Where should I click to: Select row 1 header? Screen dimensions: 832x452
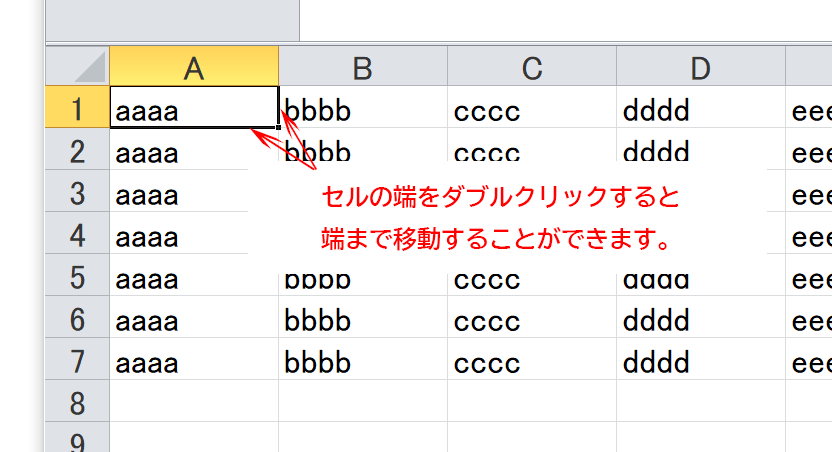pos(77,108)
